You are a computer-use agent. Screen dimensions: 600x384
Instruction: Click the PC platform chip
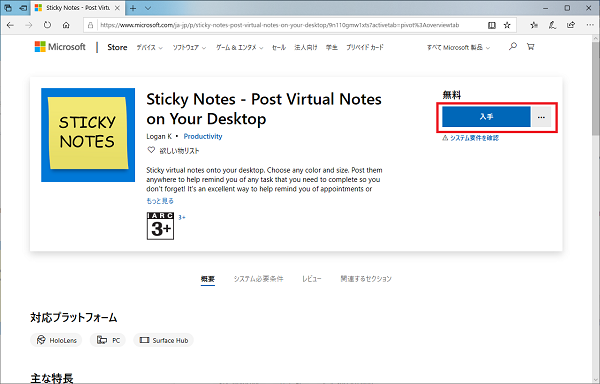pos(108,340)
